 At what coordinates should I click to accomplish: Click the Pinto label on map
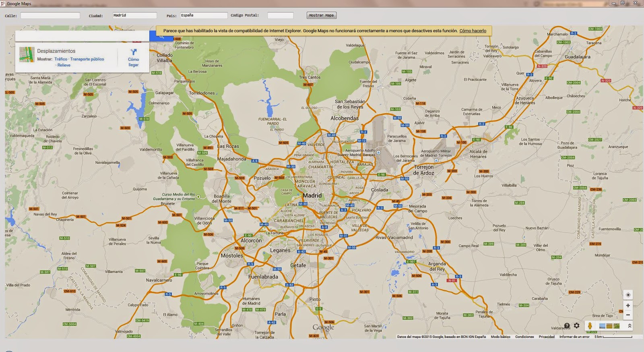[315, 299]
